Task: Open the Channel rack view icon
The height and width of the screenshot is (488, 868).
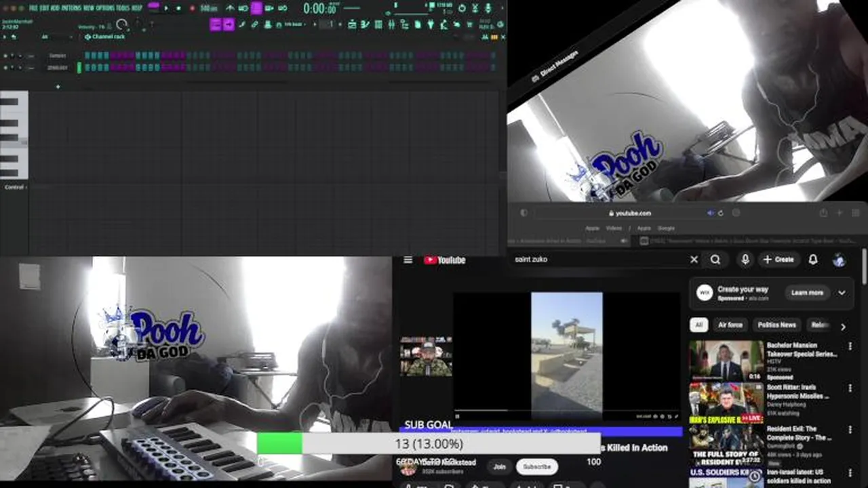Action: (378, 24)
